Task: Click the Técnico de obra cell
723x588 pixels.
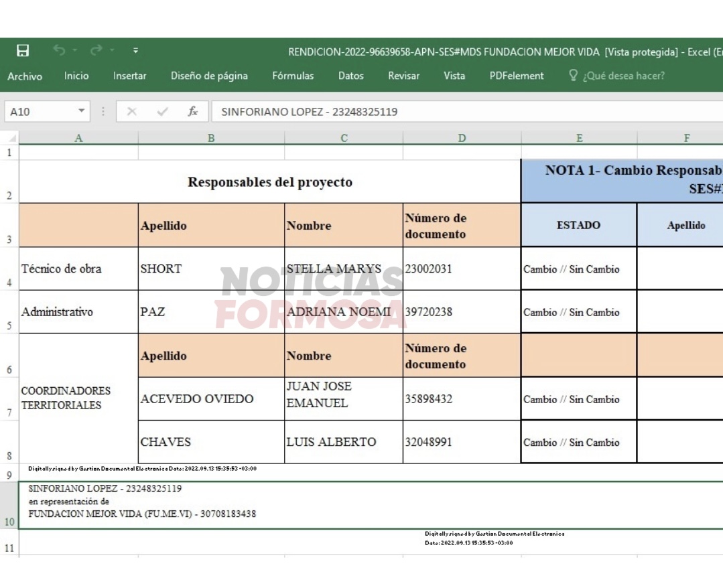Action: (78, 269)
